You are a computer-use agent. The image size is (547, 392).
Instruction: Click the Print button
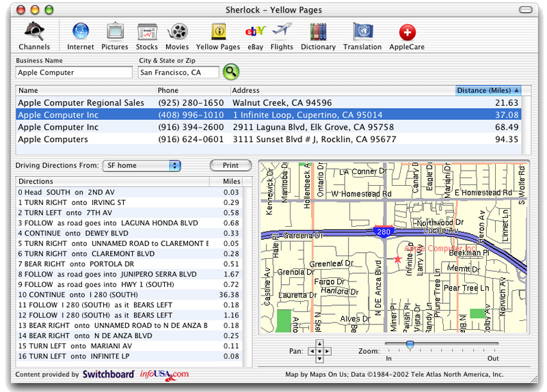(230, 165)
